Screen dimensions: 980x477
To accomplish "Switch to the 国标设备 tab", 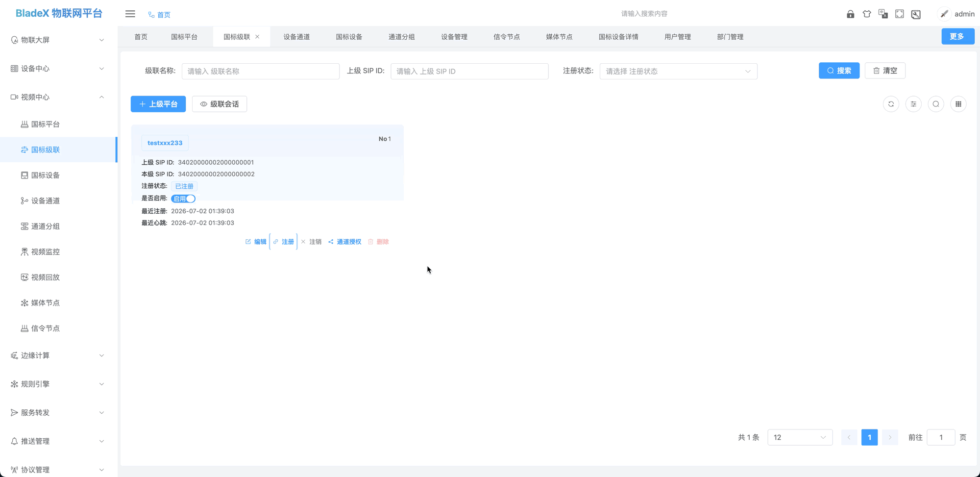I will (x=349, y=37).
